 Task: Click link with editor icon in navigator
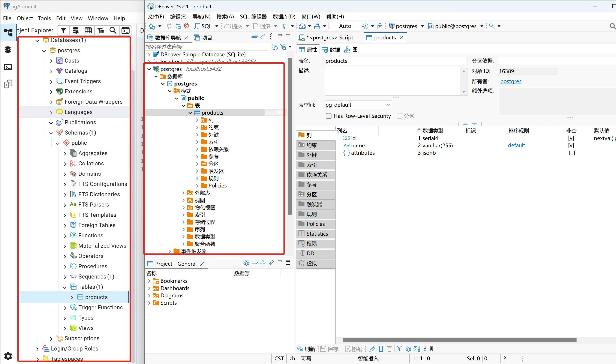click(x=263, y=37)
